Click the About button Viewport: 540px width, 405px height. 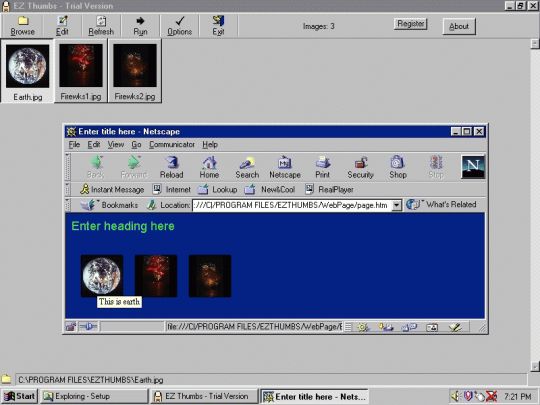coord(459,26)
